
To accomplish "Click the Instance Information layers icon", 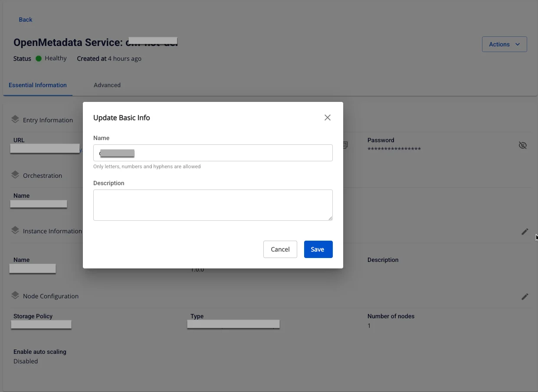I will coord(15,230).
